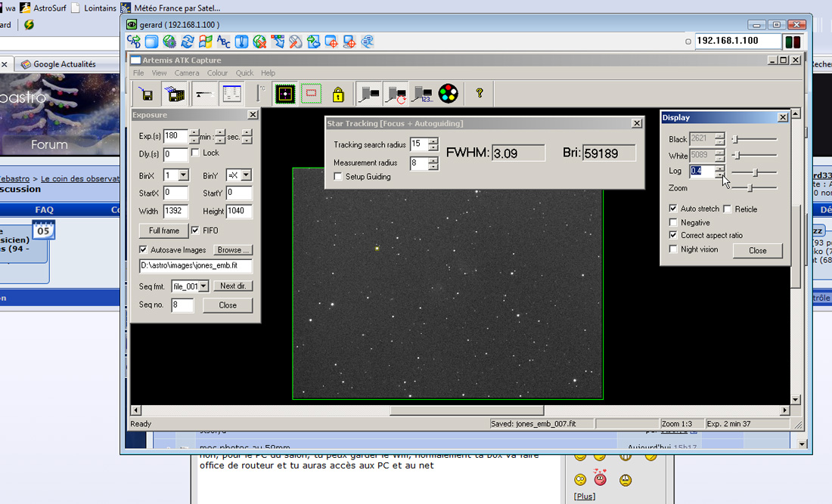Open the BinX dropdown
This screenshot has width=832, height=504.
click(184, 175)
